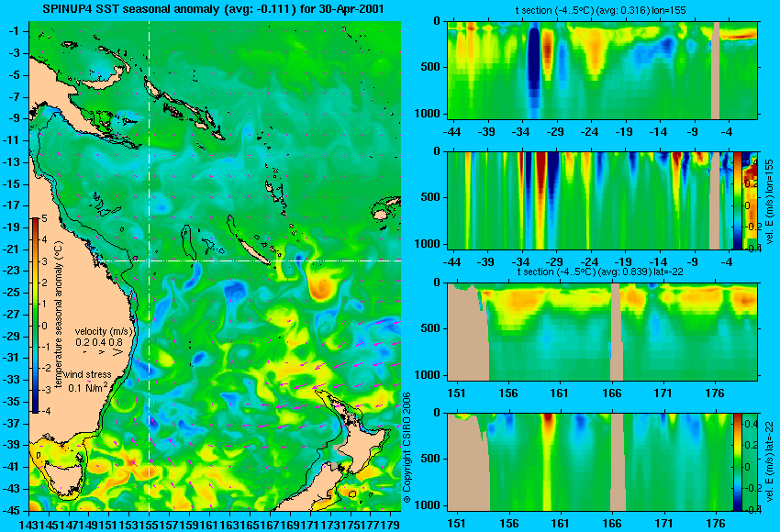Click the tan land column at 166 in lat=-22 temperature section
Viewport: 780px width, 532px height.
pos(617,332)
